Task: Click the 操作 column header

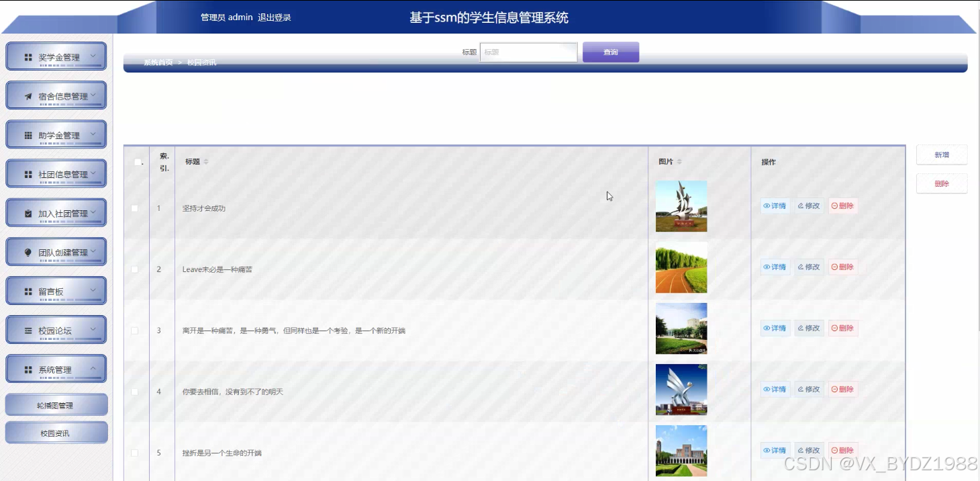Action: pos(769,162)
